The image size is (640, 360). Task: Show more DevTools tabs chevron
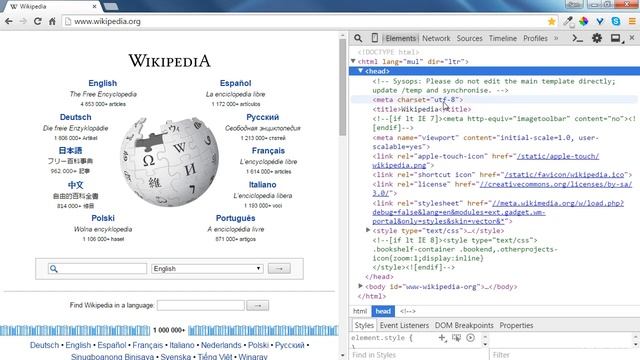[556, 38]
